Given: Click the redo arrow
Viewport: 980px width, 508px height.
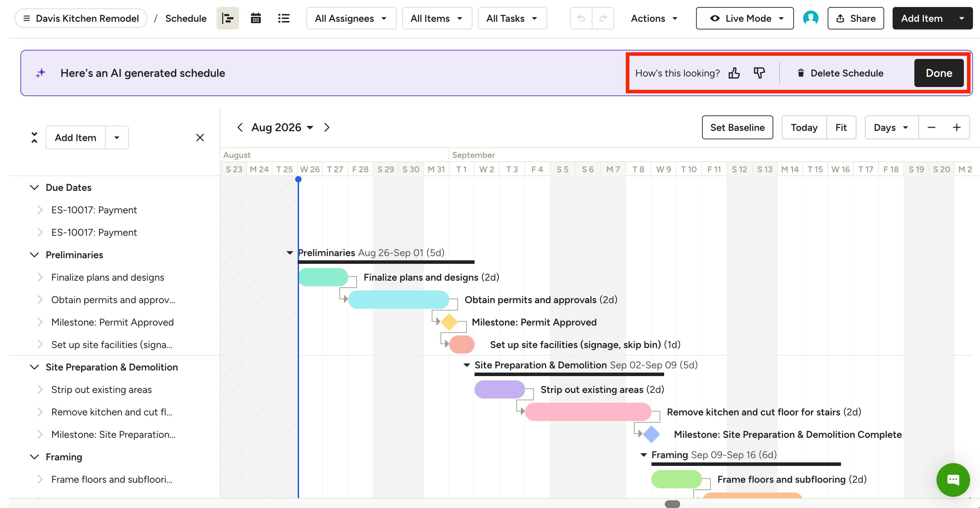Looking at the screenshot, I should (x=603, y=18).
